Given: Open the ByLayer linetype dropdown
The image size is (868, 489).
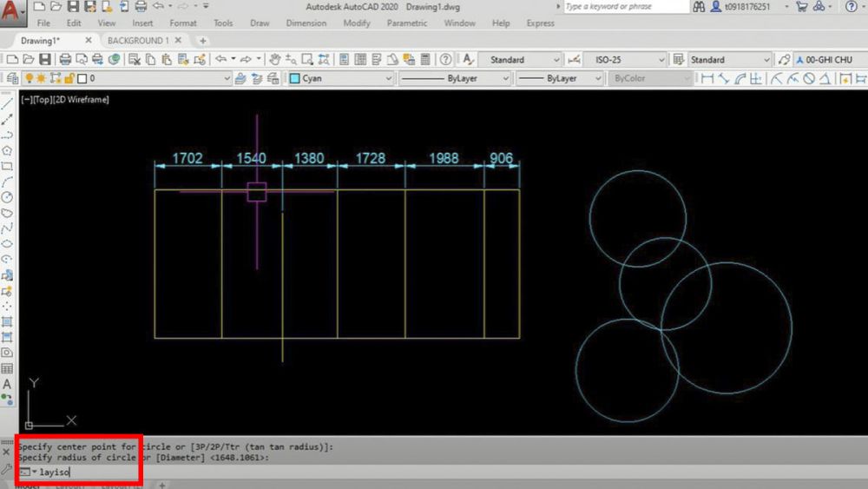Looking at the screenshot, I should (x=505, y=79).
